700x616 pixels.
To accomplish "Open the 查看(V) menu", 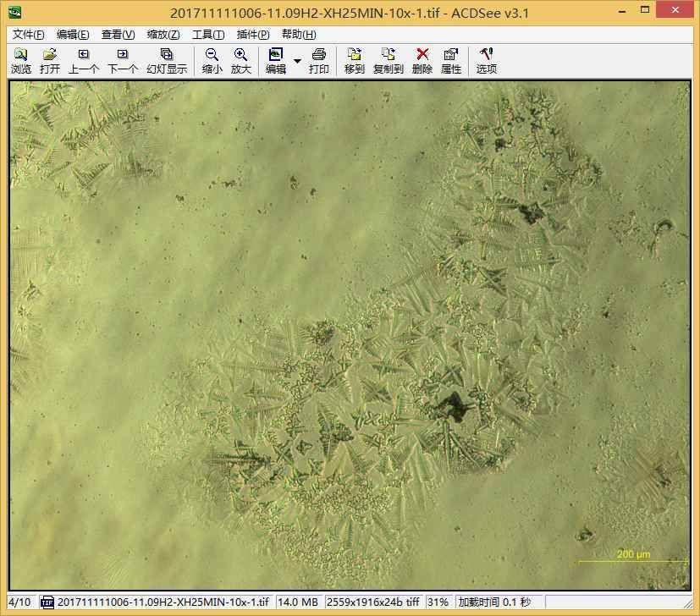I will point(118,35).
